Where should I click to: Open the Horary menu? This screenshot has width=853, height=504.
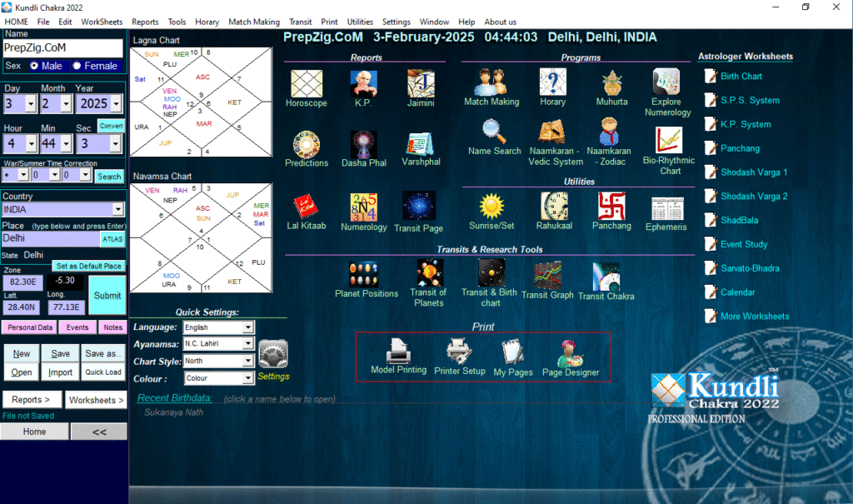click(207, 22)
